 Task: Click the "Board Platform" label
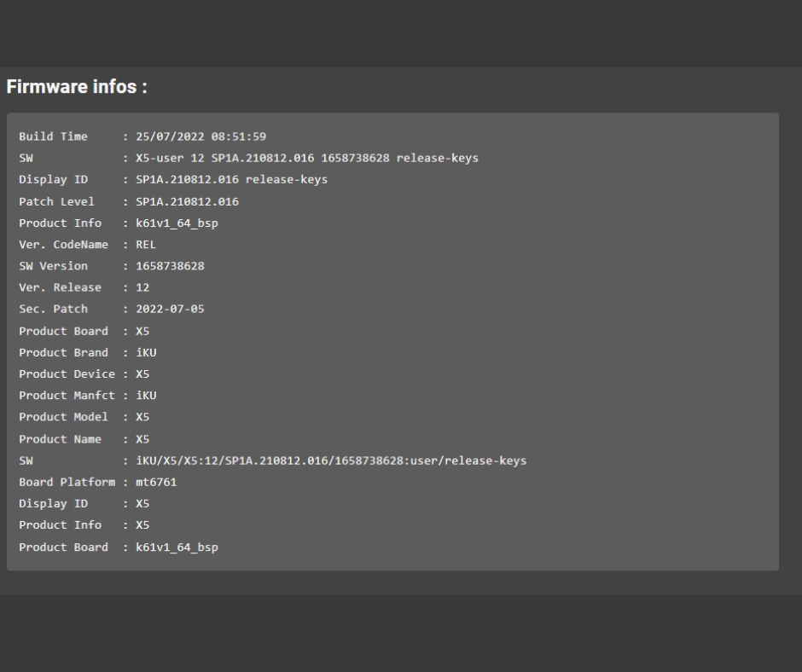coord(67,482)
